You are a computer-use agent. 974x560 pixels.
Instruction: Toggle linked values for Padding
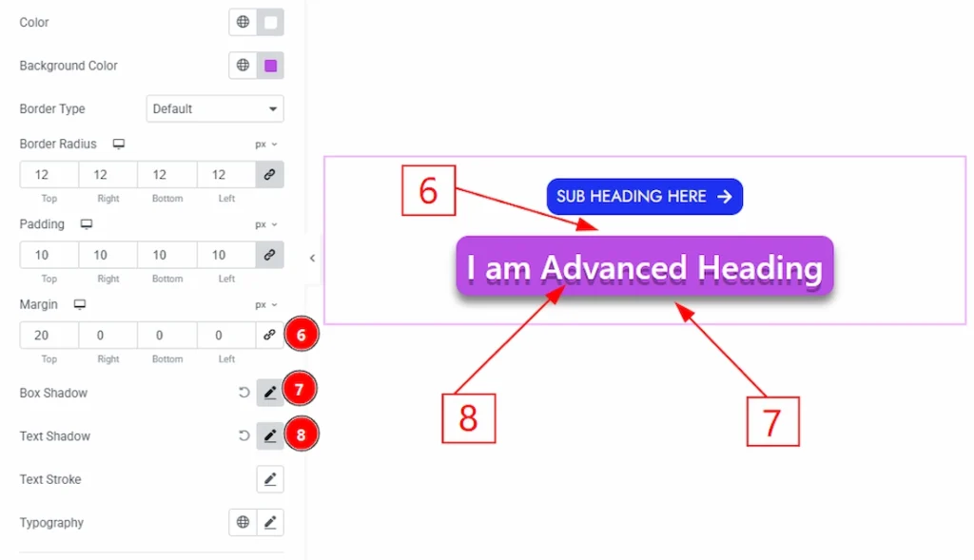pyautogui.click(x=269, y=255)
